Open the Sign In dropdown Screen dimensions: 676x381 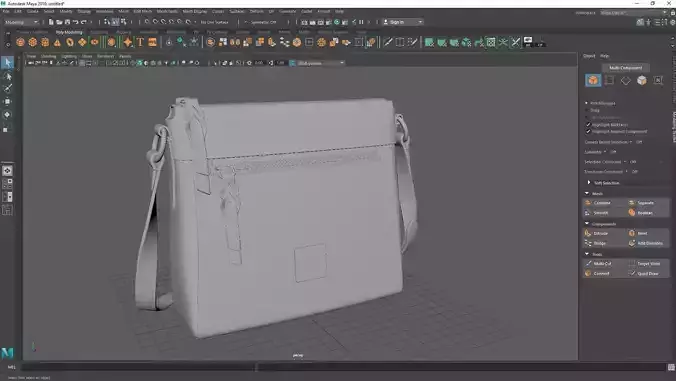click(403, 22)
